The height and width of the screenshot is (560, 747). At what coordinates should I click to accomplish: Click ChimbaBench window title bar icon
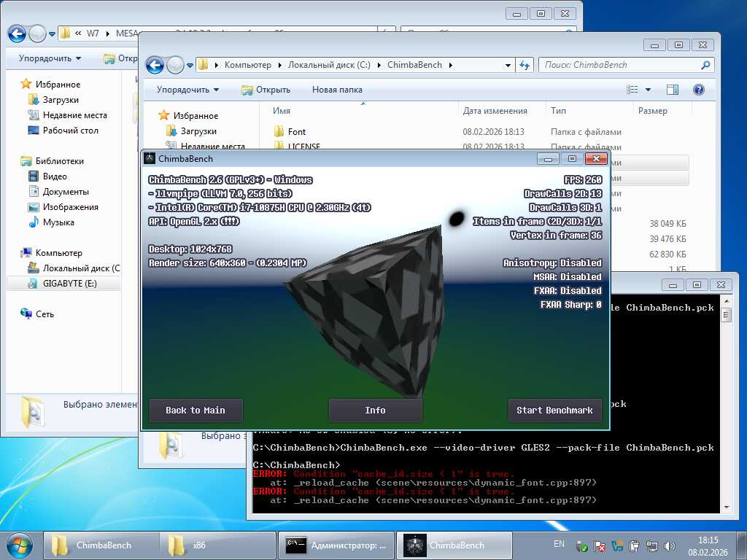coord(150,158)
